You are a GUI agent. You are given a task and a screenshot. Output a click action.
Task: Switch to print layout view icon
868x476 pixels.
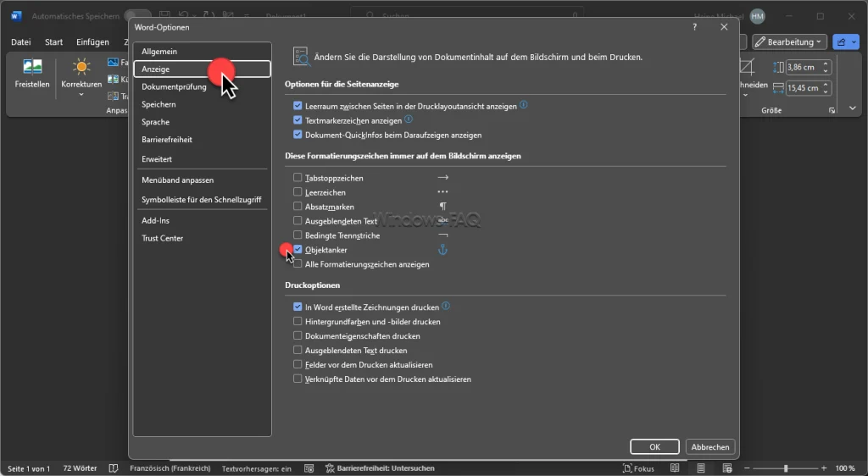coord(701,468)
